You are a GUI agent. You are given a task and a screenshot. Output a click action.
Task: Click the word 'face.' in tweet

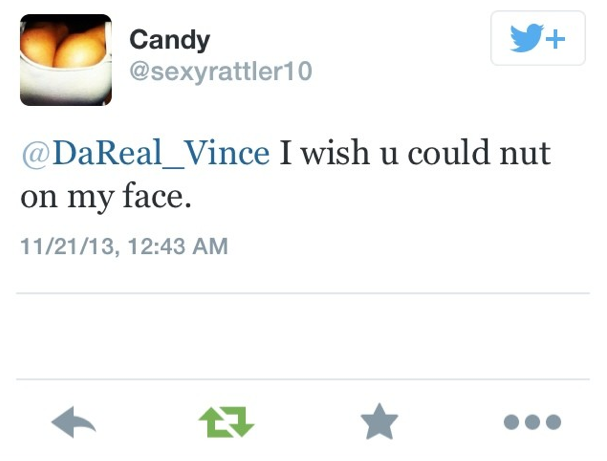157,196
